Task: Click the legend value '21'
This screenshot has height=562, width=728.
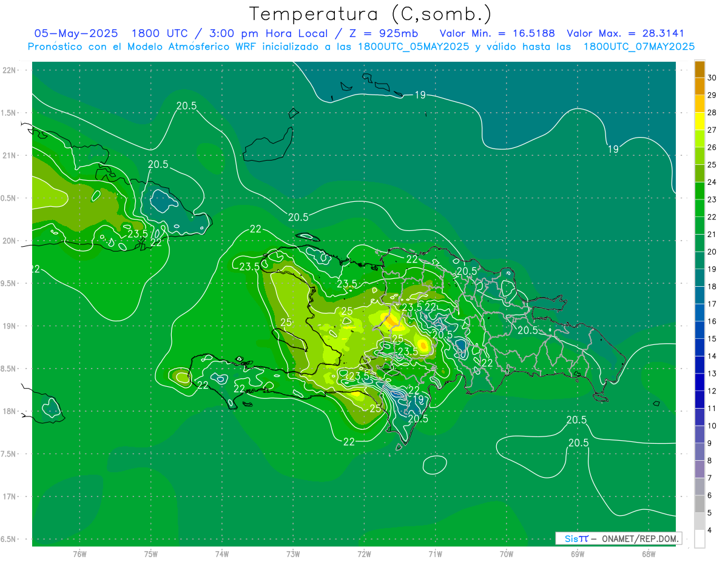Action: coord(712,234)
